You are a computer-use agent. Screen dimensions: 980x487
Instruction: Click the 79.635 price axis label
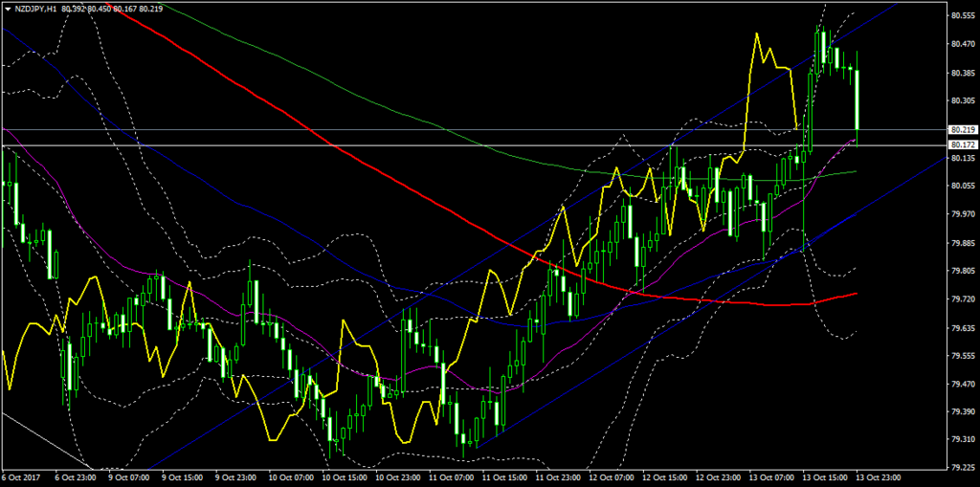pos(963,328)
